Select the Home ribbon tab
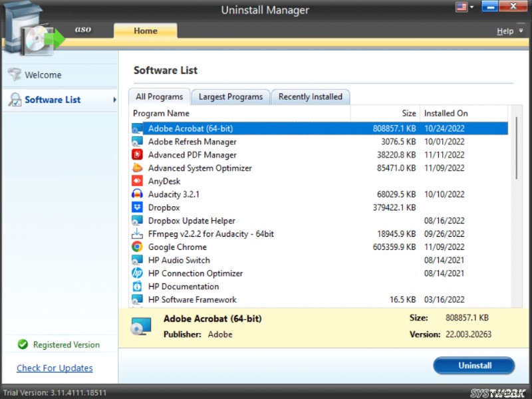The image size is (532, 399). [x=145, y=31]
